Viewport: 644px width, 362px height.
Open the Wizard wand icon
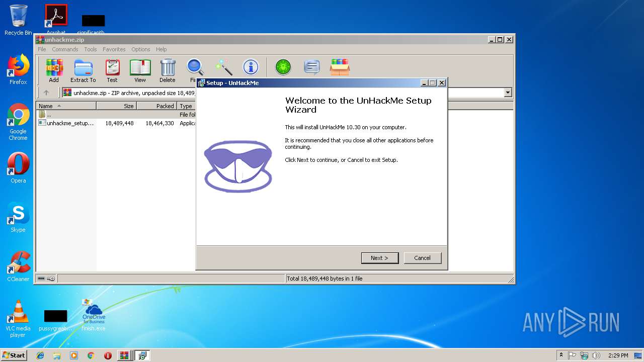tap(223, 67)
